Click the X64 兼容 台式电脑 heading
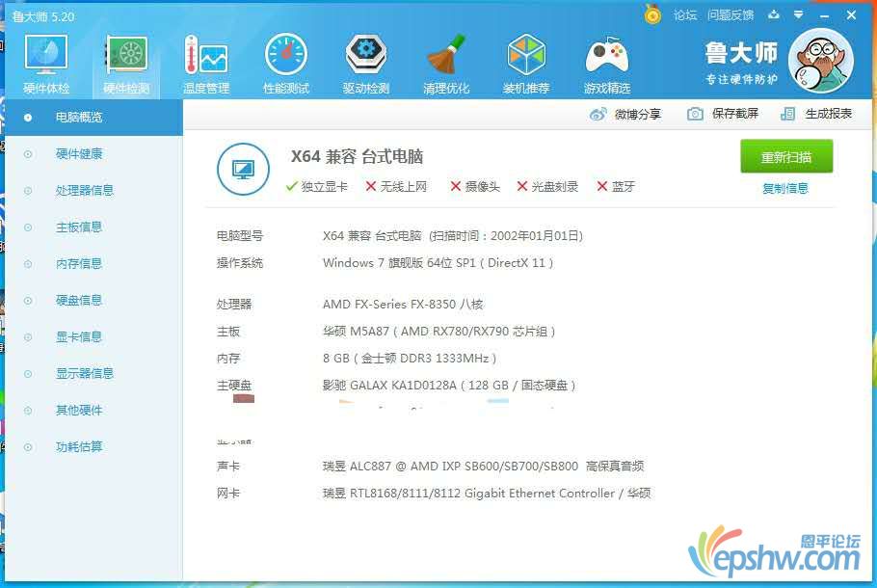The image size is (877, 588). [357, 157]
